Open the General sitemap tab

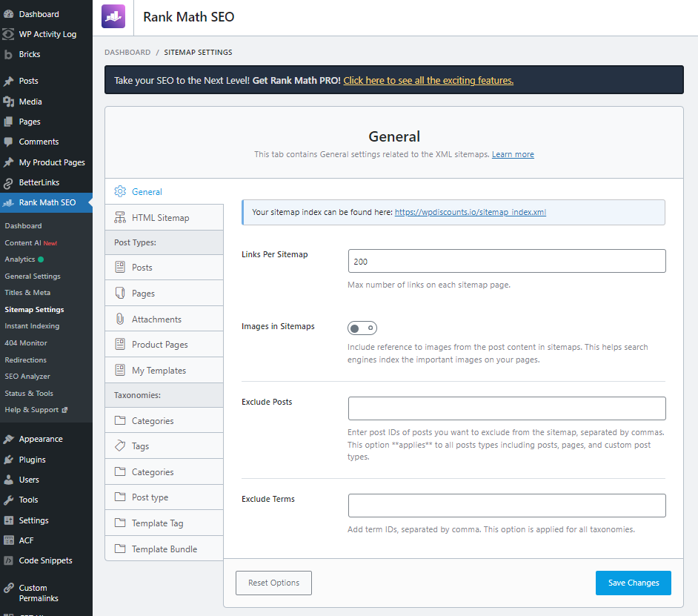coord(164,191)
